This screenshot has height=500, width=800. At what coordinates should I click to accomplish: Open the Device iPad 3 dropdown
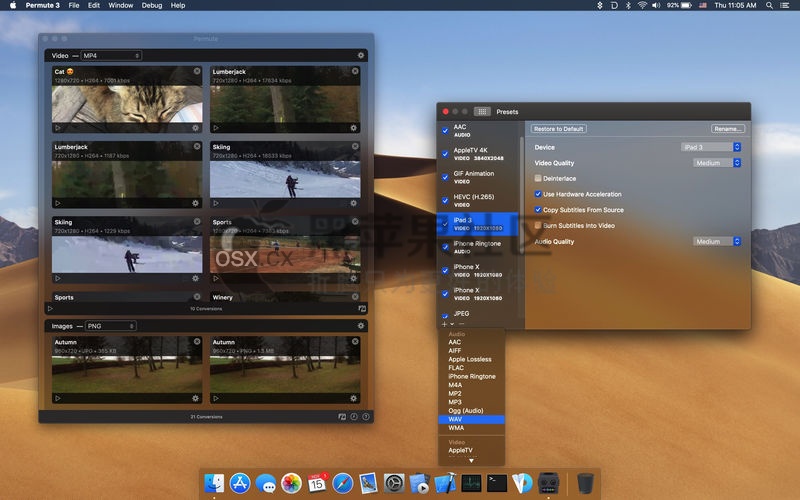pyautogui.click(x=711, y=147)
